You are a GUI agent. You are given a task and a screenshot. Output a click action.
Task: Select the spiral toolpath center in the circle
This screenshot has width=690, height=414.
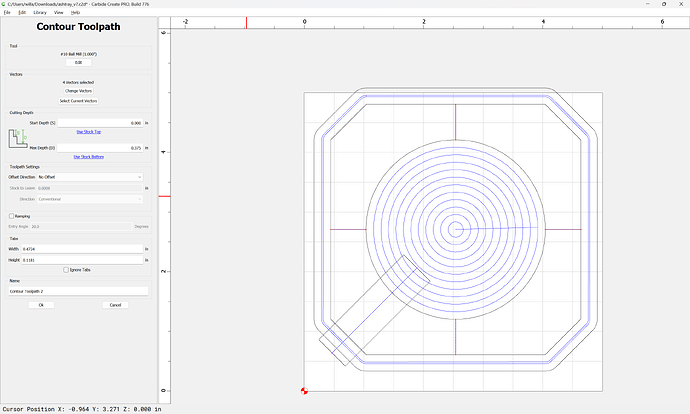pos(455,229)
